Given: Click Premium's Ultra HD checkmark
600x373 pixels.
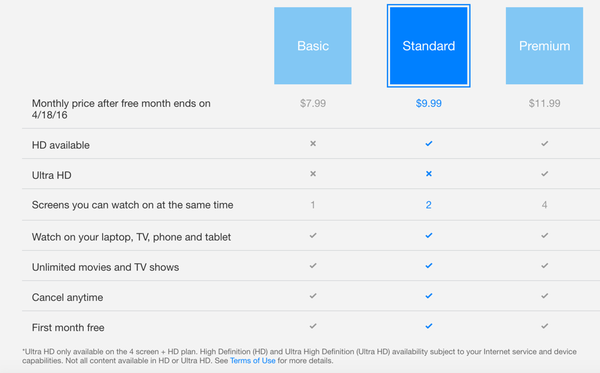Looking at the screenshot, I should (545, 174).
